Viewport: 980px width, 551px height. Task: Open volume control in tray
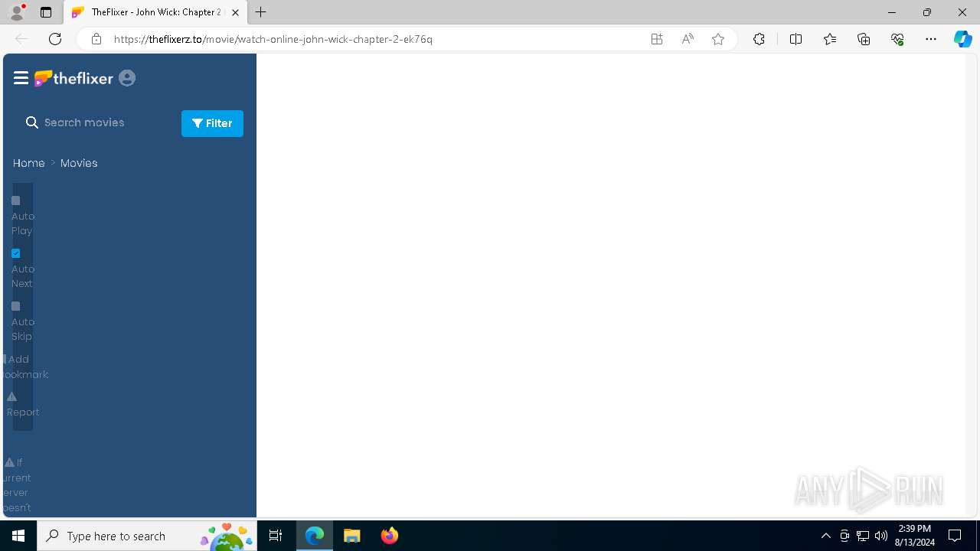pos(881,536)
